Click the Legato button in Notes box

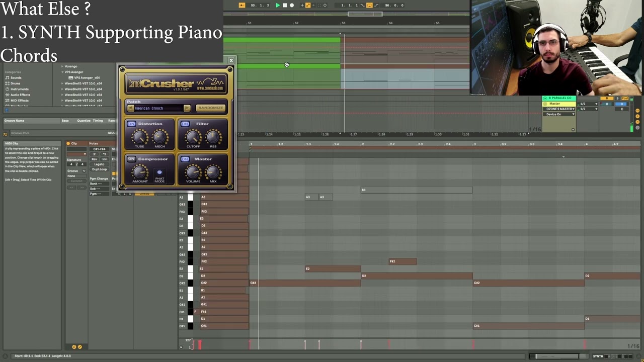click(x=99, y=164)
